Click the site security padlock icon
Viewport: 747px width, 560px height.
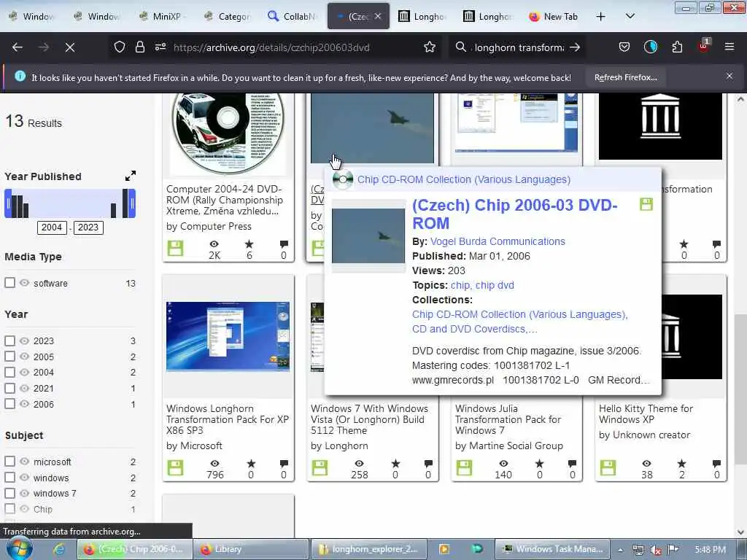tap(139, 47)
